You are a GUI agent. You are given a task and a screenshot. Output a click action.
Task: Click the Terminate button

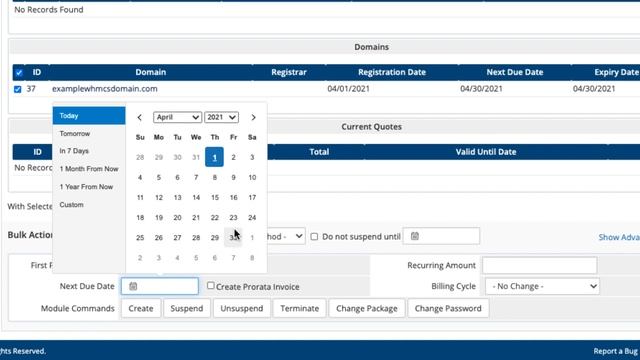[300, 309]
